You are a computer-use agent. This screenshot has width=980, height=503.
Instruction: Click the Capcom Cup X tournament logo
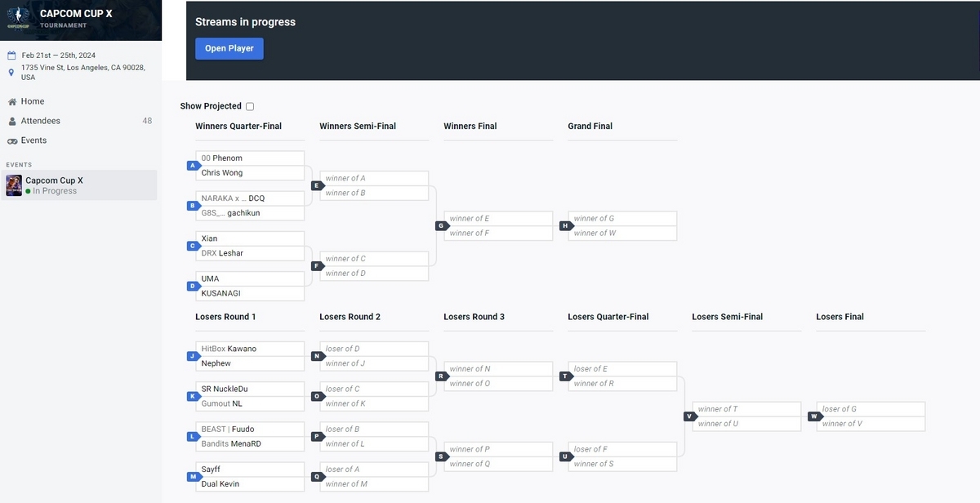(x=18, y=18)
